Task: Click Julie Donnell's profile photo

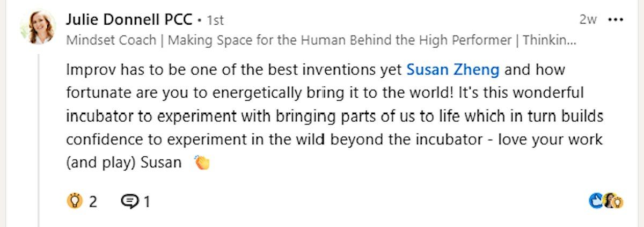Action: [38, 26]
